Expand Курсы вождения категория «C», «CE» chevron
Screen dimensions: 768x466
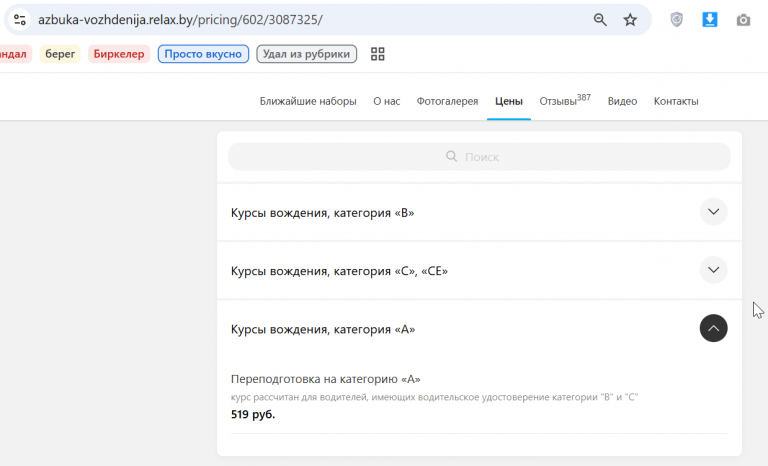(x=713, y=270)
